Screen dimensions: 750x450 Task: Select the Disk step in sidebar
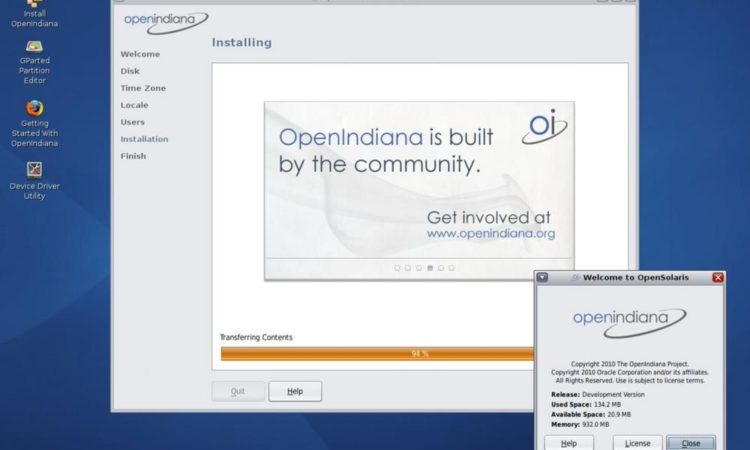(130, 71)
